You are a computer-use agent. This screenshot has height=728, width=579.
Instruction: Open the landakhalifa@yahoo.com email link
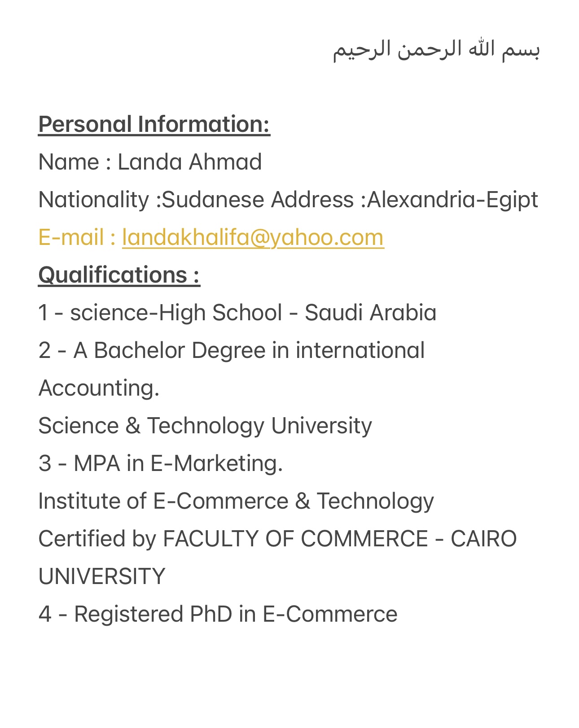[253, 237]
